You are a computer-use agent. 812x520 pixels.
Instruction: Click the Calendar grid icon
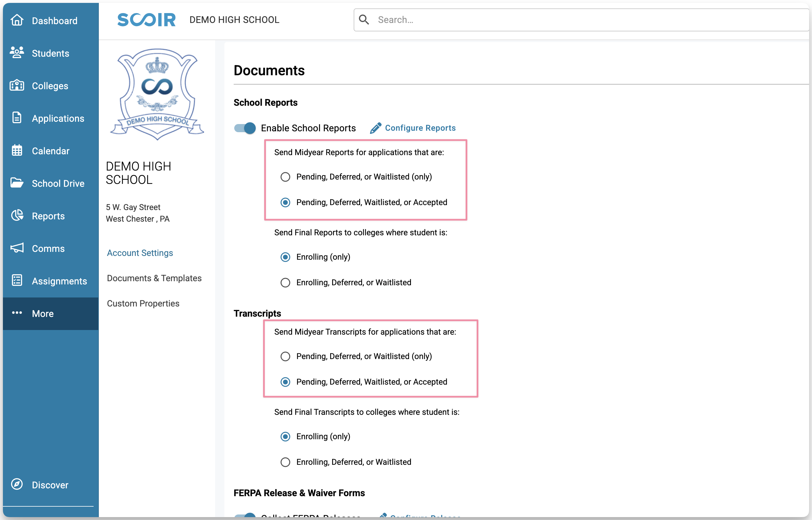pyautogui.click(x=17, y=150)
